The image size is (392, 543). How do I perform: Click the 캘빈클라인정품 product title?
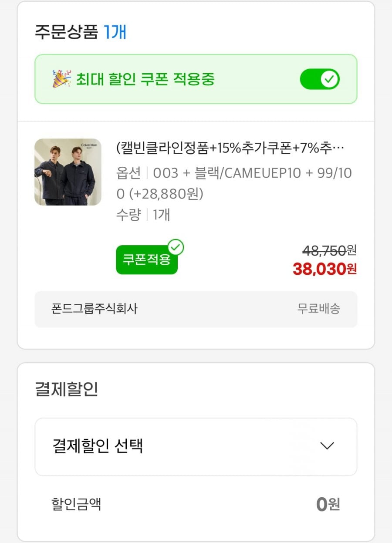pos(230,148)
